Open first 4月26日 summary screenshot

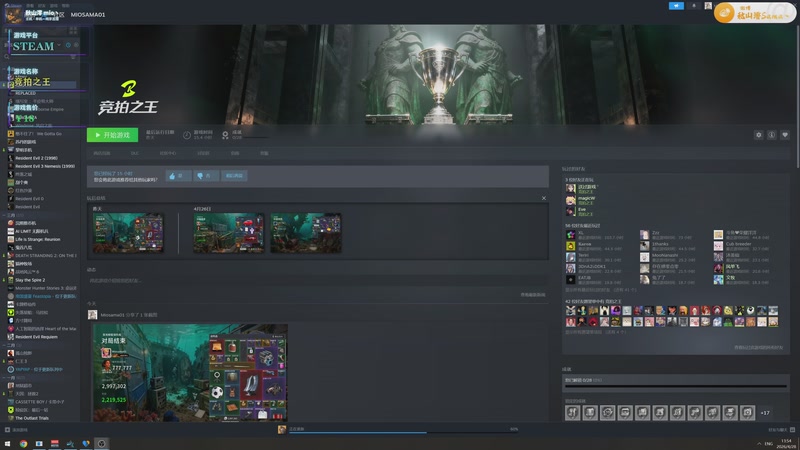[229, 233]
